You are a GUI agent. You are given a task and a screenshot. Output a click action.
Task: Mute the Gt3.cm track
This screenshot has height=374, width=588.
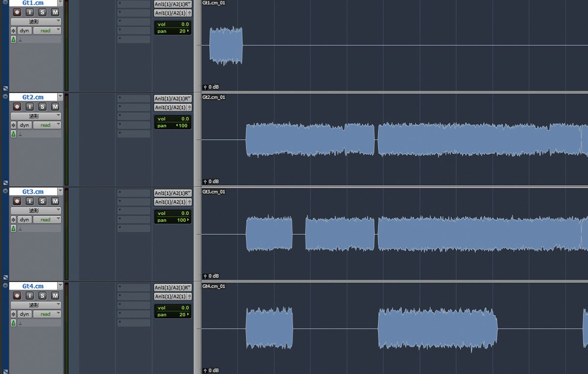[55, 201]
